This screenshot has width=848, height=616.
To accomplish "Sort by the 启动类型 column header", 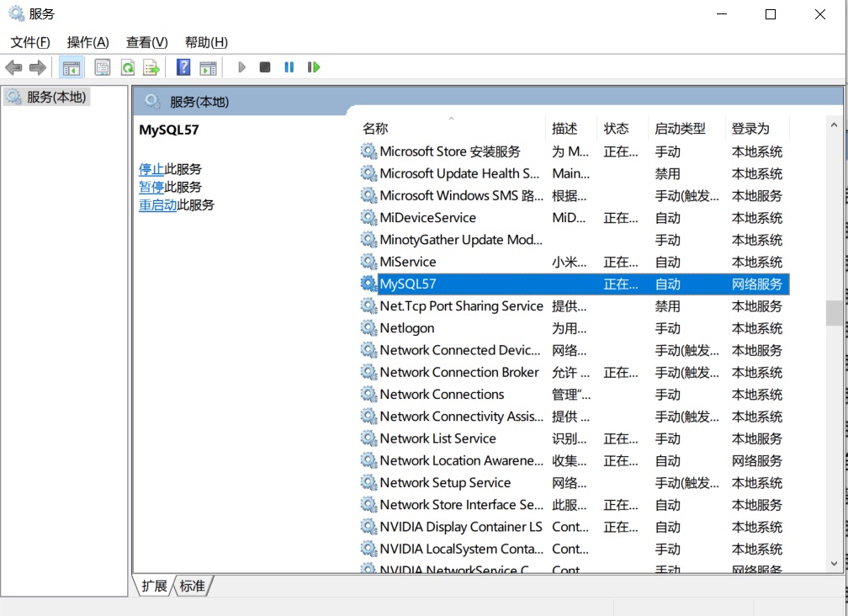I will [x=686, y=128].
